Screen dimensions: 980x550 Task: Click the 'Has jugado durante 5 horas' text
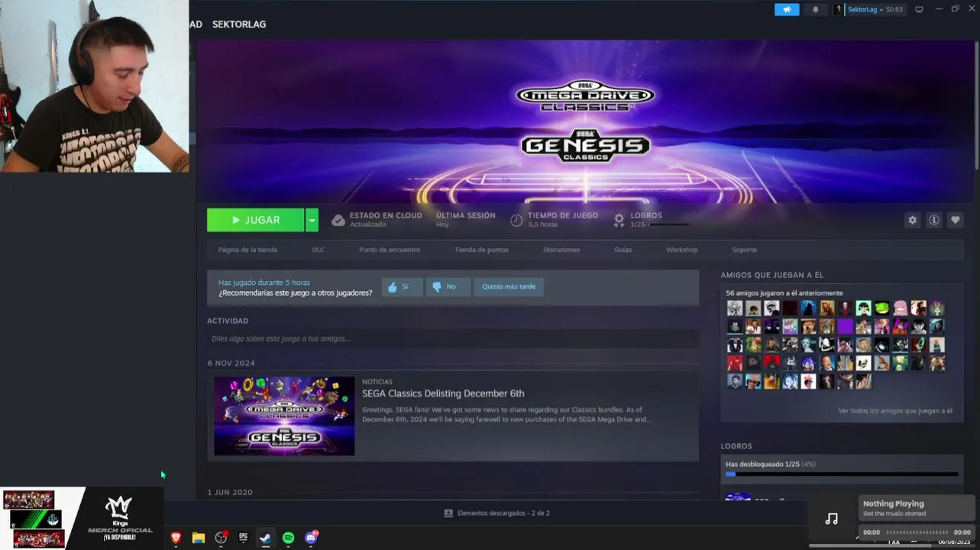coord(264,283)
